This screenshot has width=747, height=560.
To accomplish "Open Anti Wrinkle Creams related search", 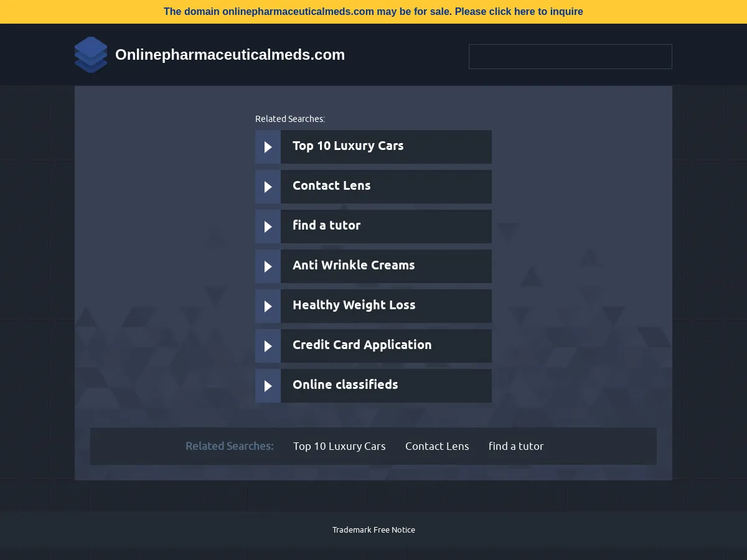I will point(354,266).
